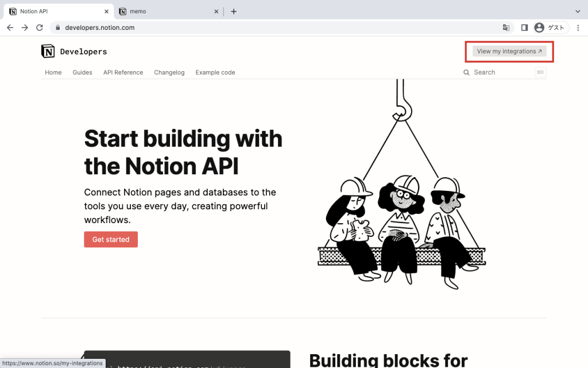Open API Reference
588x368 pixels.
(x=123, y=72)
